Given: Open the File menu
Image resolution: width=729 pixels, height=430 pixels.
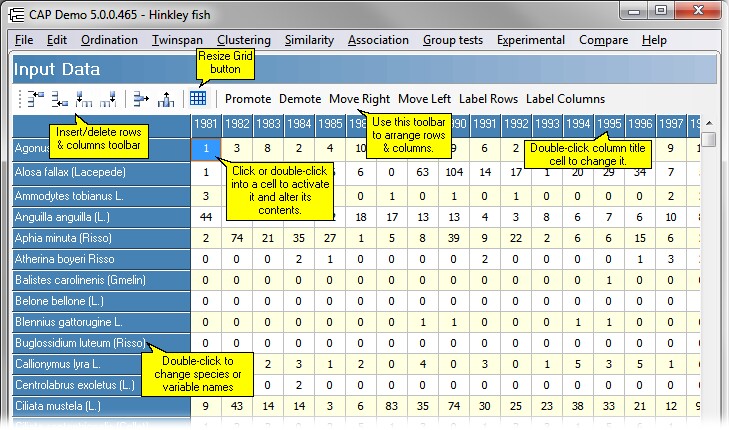Looking at the screenshot, I should pyautogui.click(x=24, y=40).
